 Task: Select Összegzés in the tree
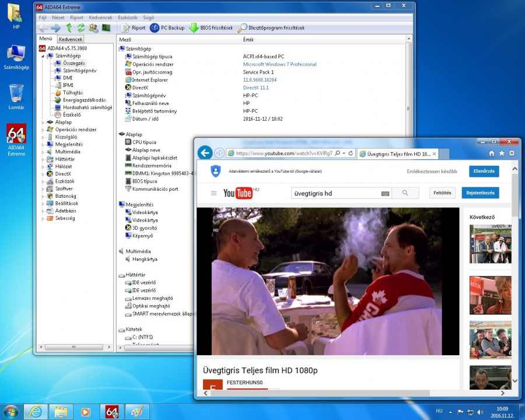[x=74, y=63]
